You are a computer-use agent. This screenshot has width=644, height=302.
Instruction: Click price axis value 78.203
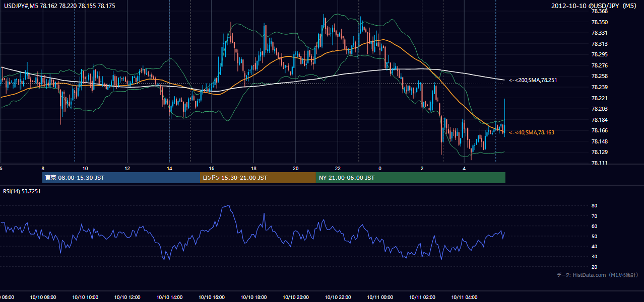(x=600, y=109)
